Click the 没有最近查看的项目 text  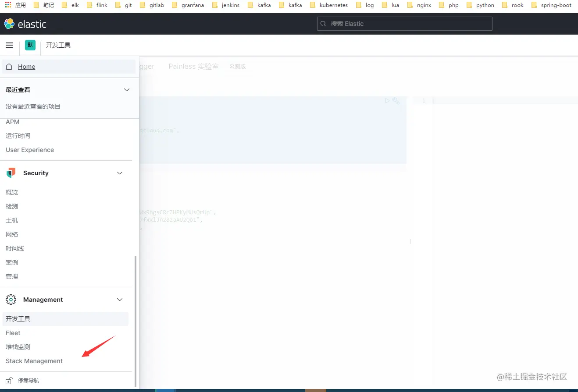33,106
